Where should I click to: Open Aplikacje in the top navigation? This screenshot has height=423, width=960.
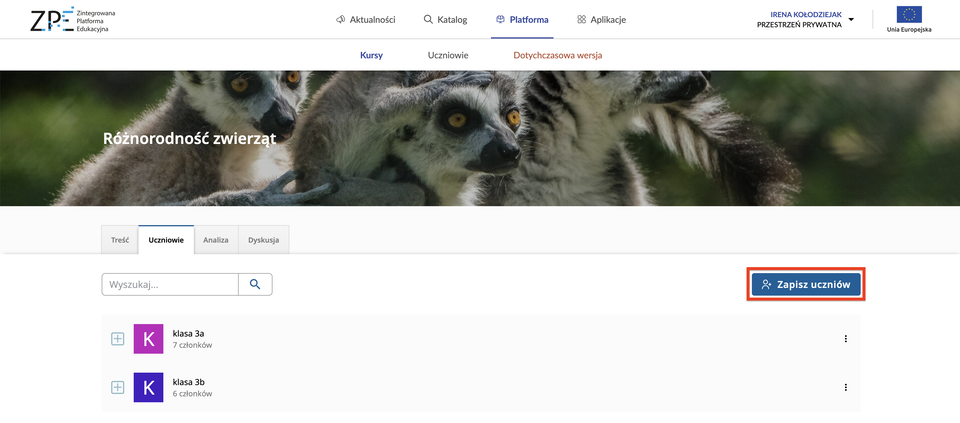pyautogui.click(x=601, y=19)
